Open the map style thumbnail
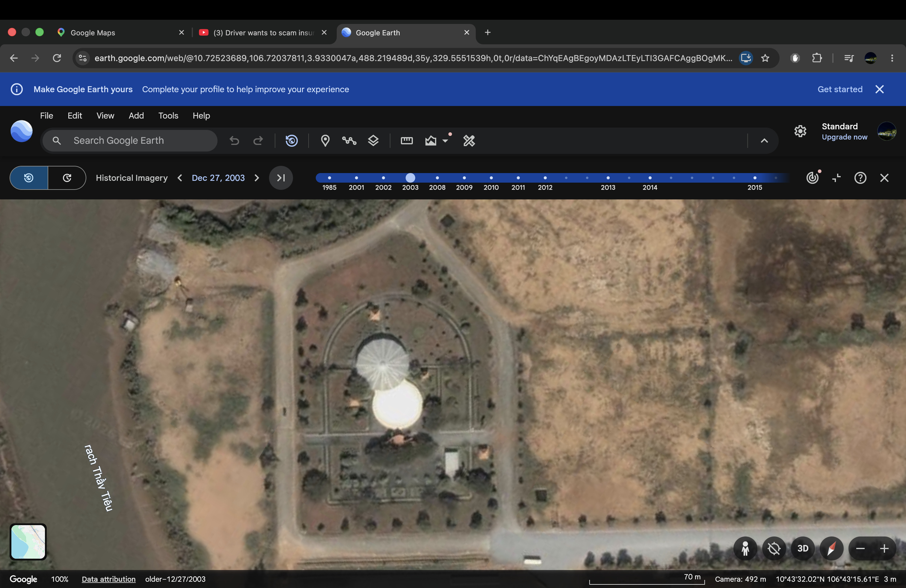The image size is (906, 588). click(28, 542)
